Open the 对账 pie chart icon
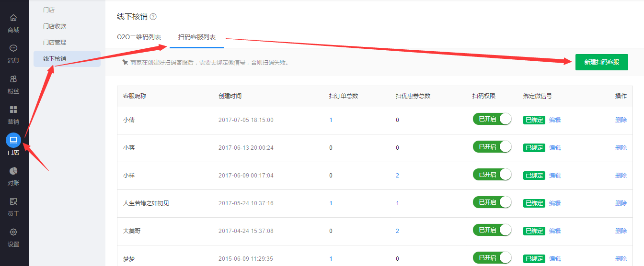The height and width of the screenshot is (266, 644). click(13, 171)
